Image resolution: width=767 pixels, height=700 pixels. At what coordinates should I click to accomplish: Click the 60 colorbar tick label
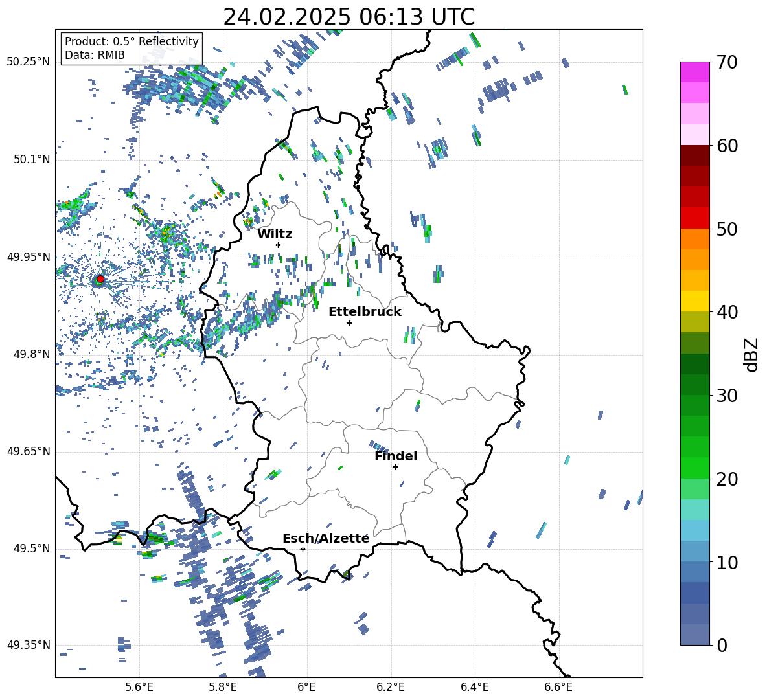pyautogui.click(x=727, y=146)
